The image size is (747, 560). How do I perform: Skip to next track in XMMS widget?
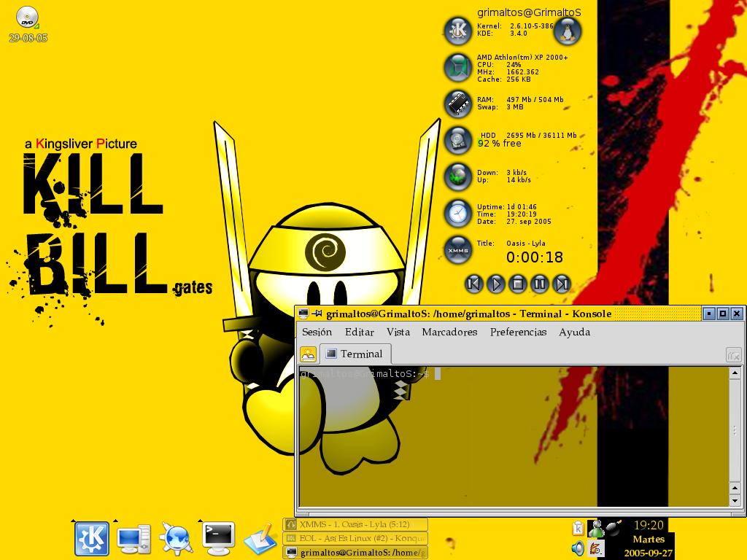(561, 284)
